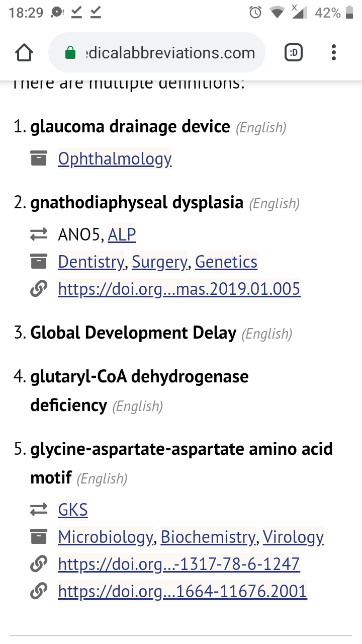The height and width of the screenshot is (644, 362).
Task: Open the Surgery category link
Action: 159,262
